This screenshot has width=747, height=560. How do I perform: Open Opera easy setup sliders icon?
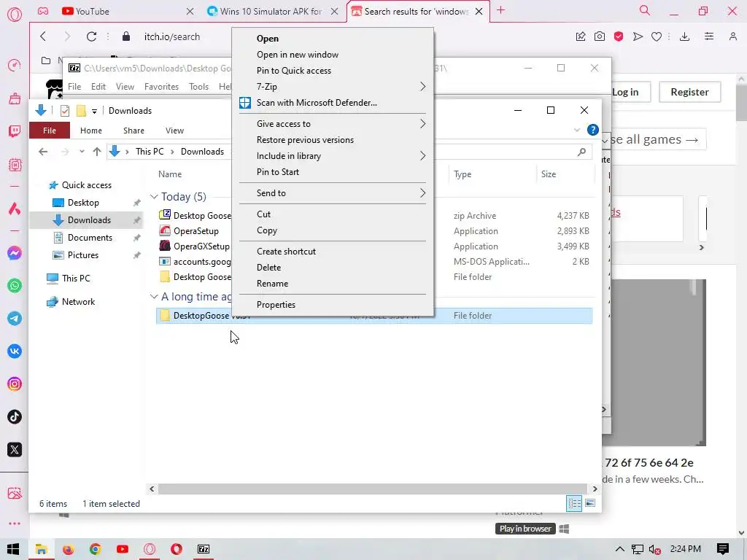[709, 36]
